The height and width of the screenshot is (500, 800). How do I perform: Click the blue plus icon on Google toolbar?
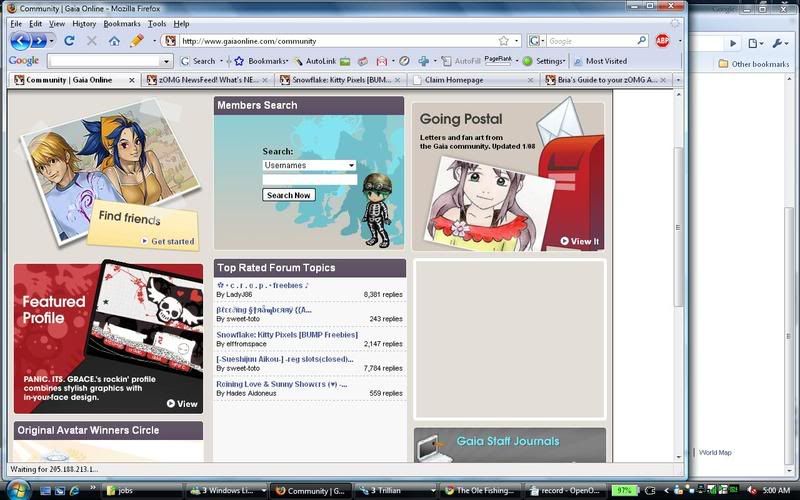423,61
